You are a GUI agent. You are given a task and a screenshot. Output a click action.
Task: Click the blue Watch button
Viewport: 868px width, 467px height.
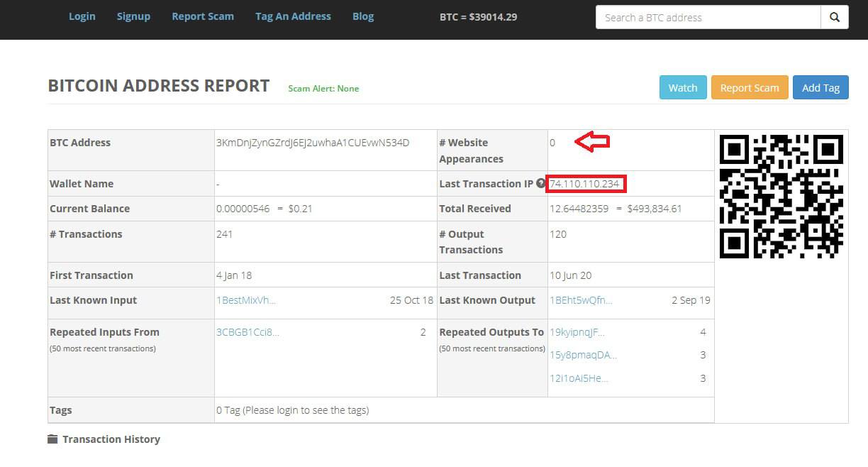683,88
